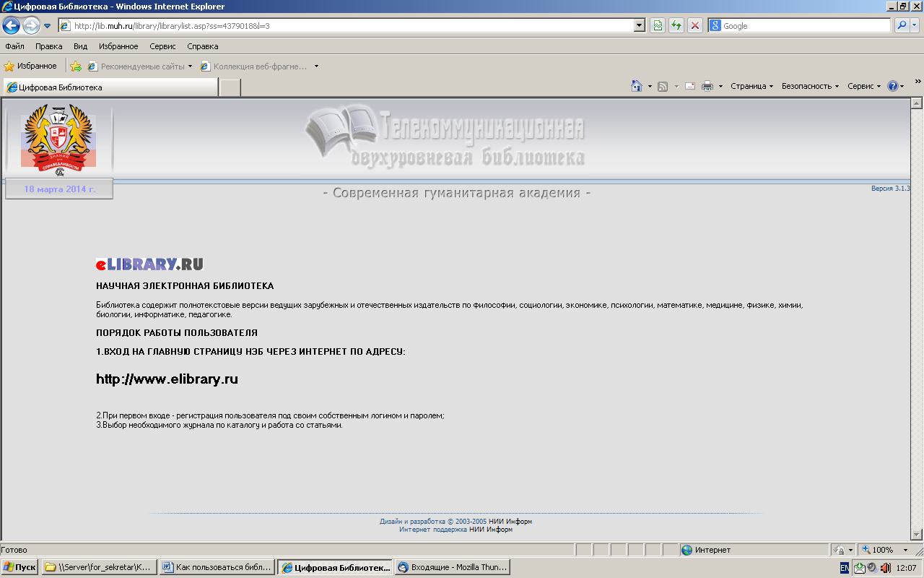Open the Избранное favorites star button
Image resolution: width=924 pixels, height=578 pixels.
click(x=30, y=66)
